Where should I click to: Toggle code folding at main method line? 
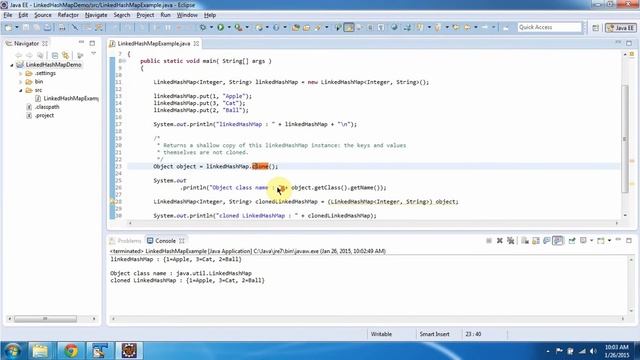point(124,61)
